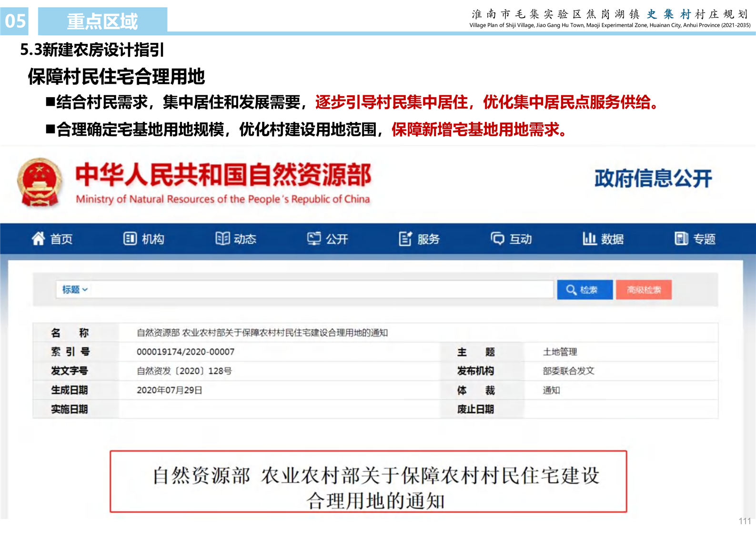The height and width of the screenshot is (534, 756).
Task: Click the edit-form icon beside 服务
Action: click(x=405, y=238)
